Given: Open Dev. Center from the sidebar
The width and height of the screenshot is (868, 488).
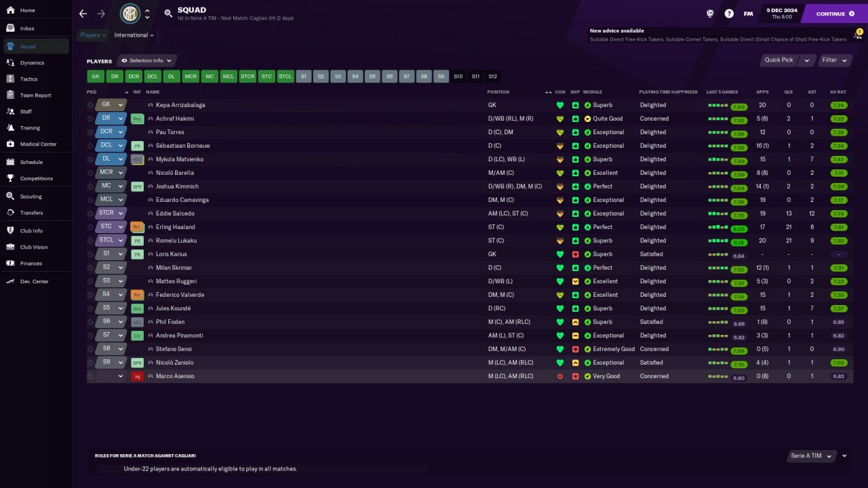Looking at the screenshot, I should tap(36, 281).
